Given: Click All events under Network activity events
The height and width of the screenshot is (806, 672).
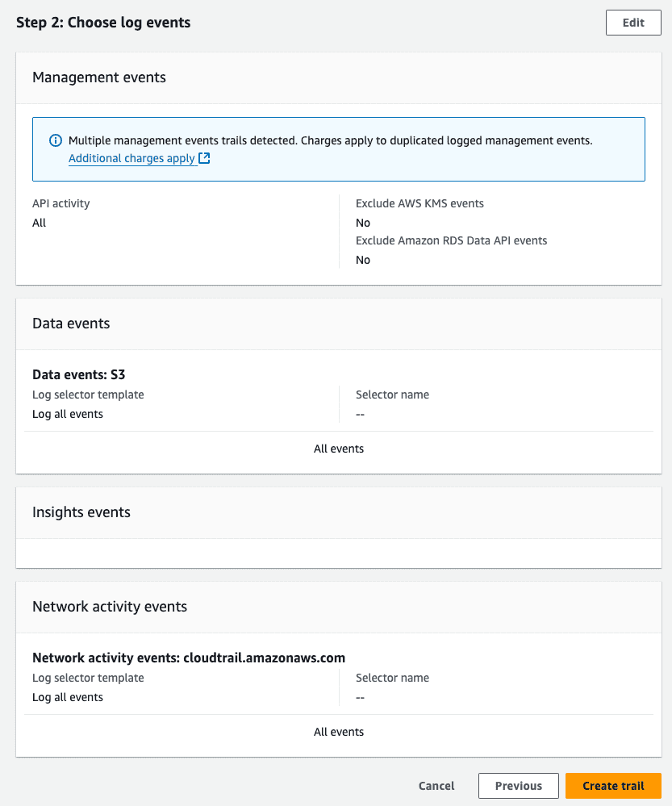Looking at the screenshot, I should coord(339,732).
